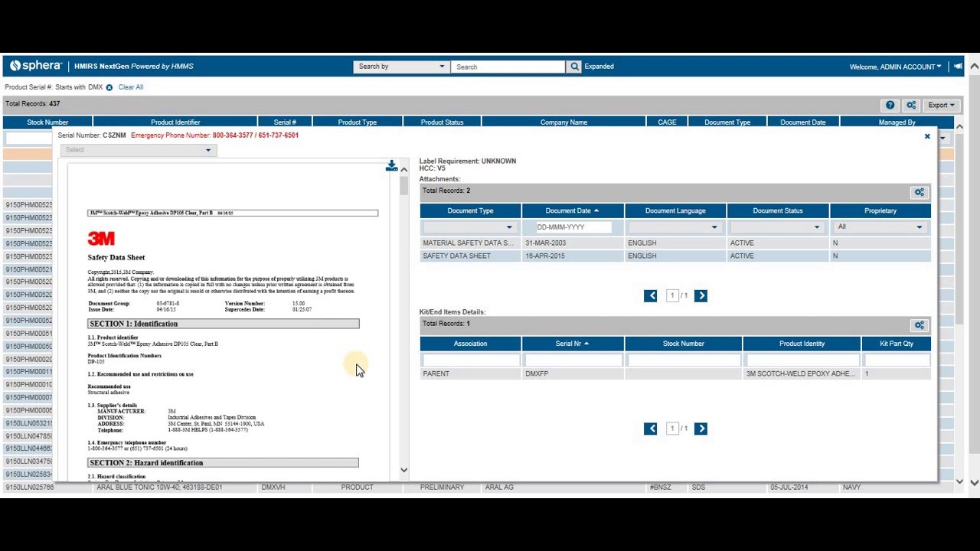
Task: Sort Kit items by Serial Nr header
Action: pyautogui.click(x=572, y=344)
